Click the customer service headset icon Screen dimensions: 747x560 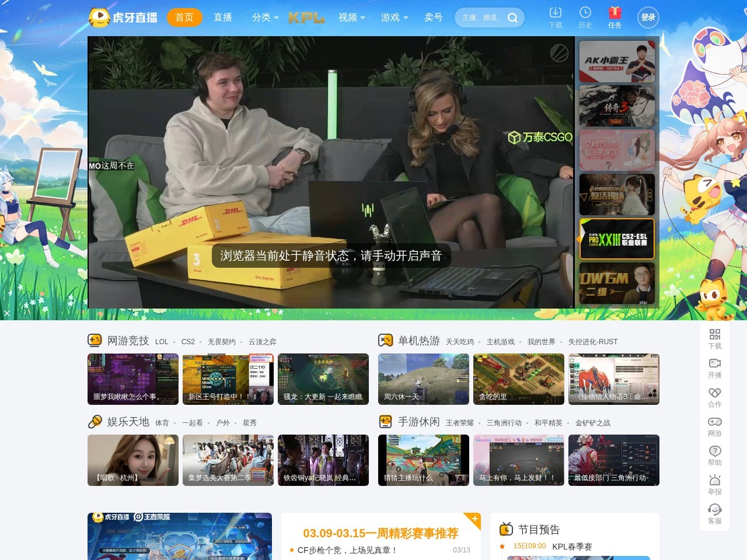[x=715, y=509]
